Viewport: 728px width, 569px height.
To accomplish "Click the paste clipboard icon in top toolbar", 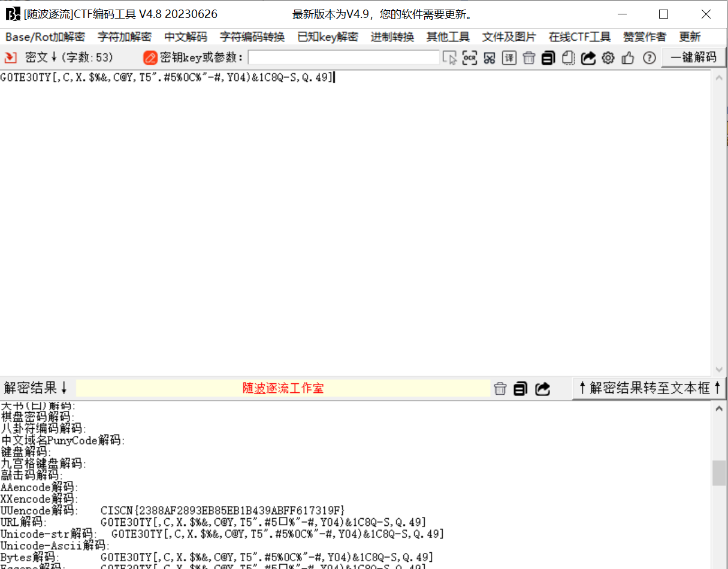I will tap(569, 57).
